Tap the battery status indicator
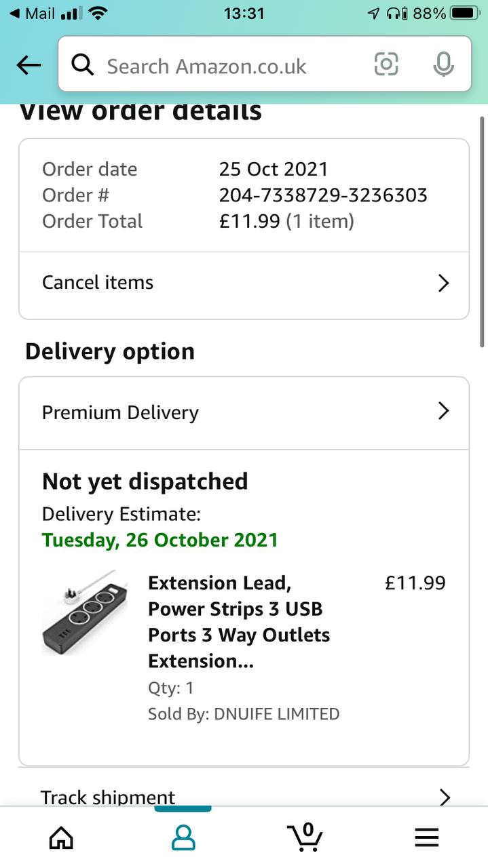 click(465, 13)
